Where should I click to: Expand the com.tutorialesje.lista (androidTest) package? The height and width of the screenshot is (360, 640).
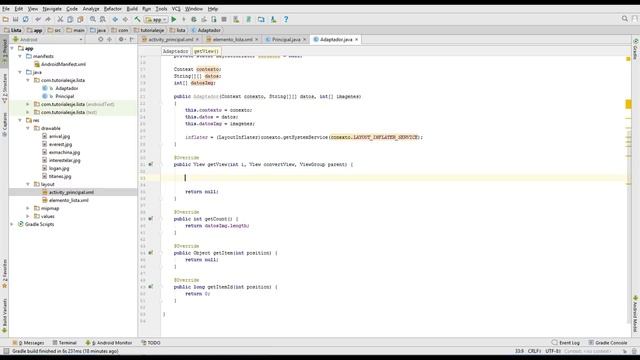(28, 104)
